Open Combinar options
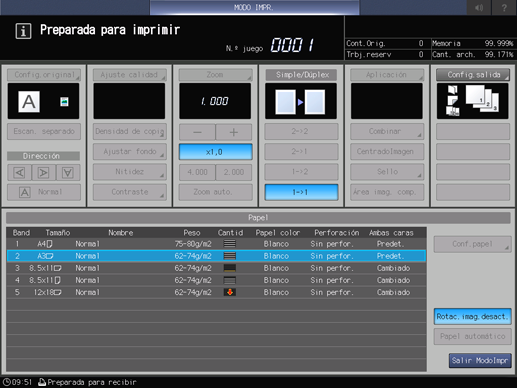The height and width of the screenshot is (388, 517). 387,132
